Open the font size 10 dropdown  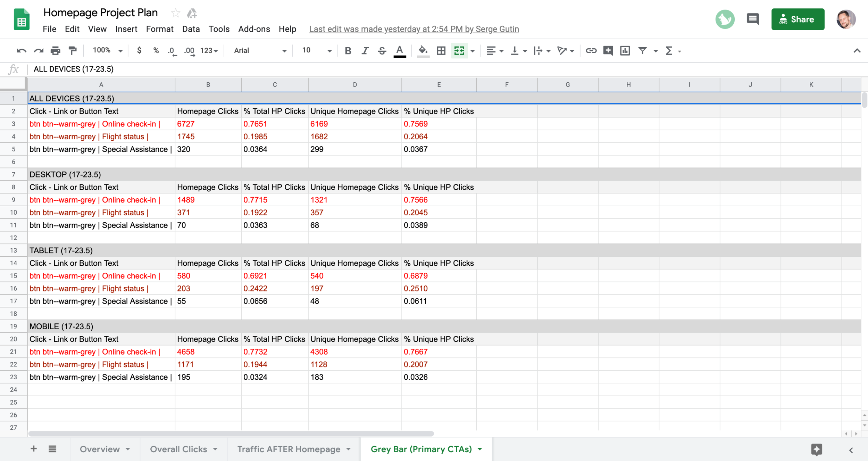point(317,51)
